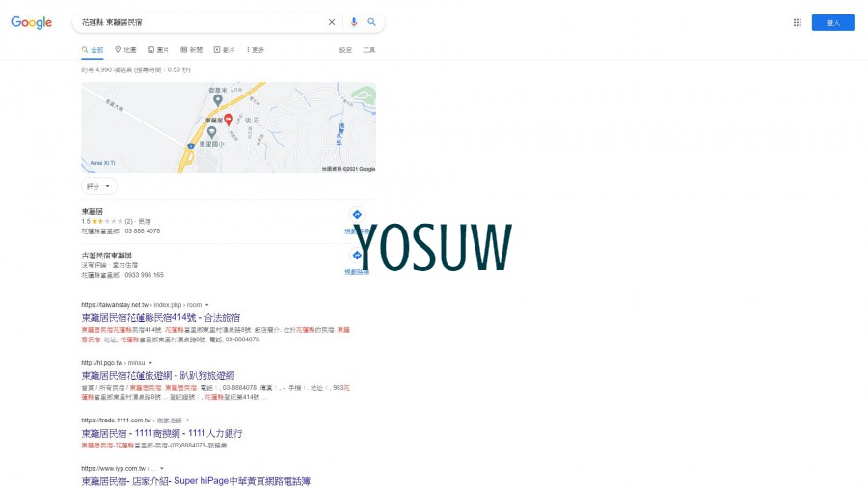Click the magnifier search icon
This screenshot has width=868, height=488.
tap(372, 22)
